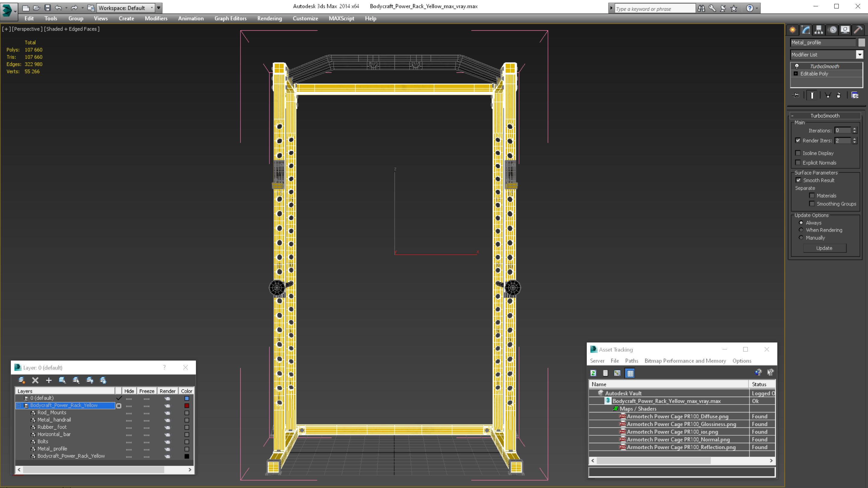Toggle TurboSmooth modifier lightbulb on/off
The image size is (868, 488).
797,66
